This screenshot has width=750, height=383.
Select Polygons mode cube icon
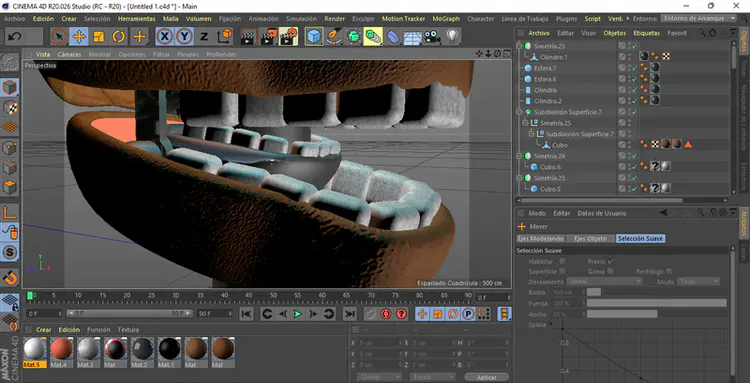10,187
